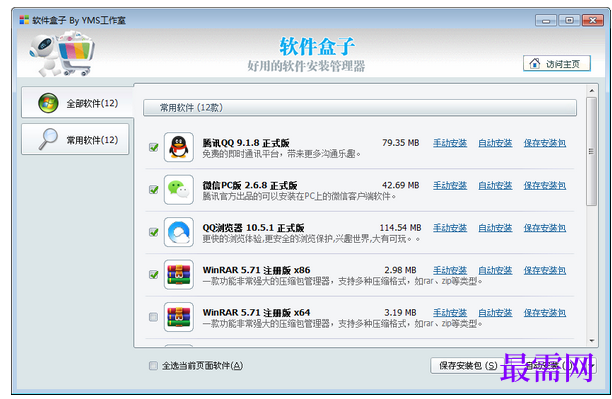Click the WinRAR x64 books icon
The width and height of the screenshot is (612, 399).
tap(179, 317)
